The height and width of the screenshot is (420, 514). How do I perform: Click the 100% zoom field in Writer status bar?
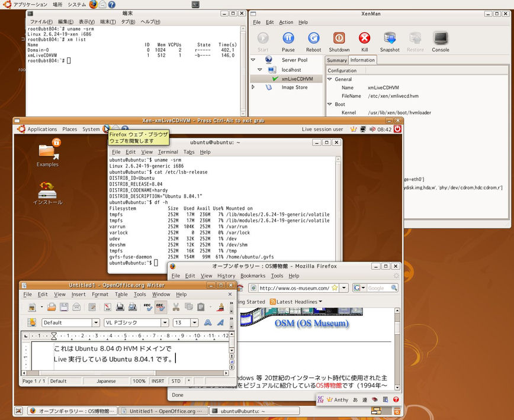pyautogui.click(x=139, y=381)
